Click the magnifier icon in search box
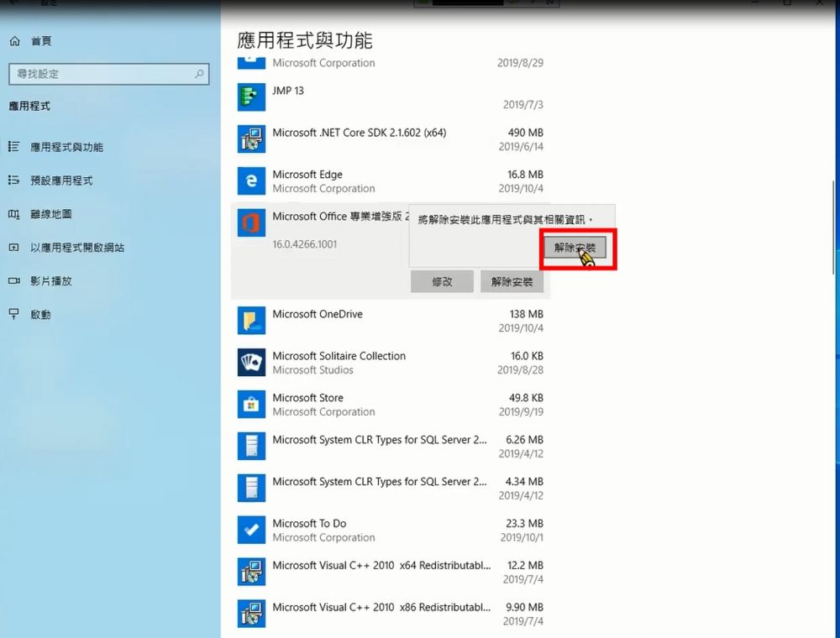 pos(199,74)
